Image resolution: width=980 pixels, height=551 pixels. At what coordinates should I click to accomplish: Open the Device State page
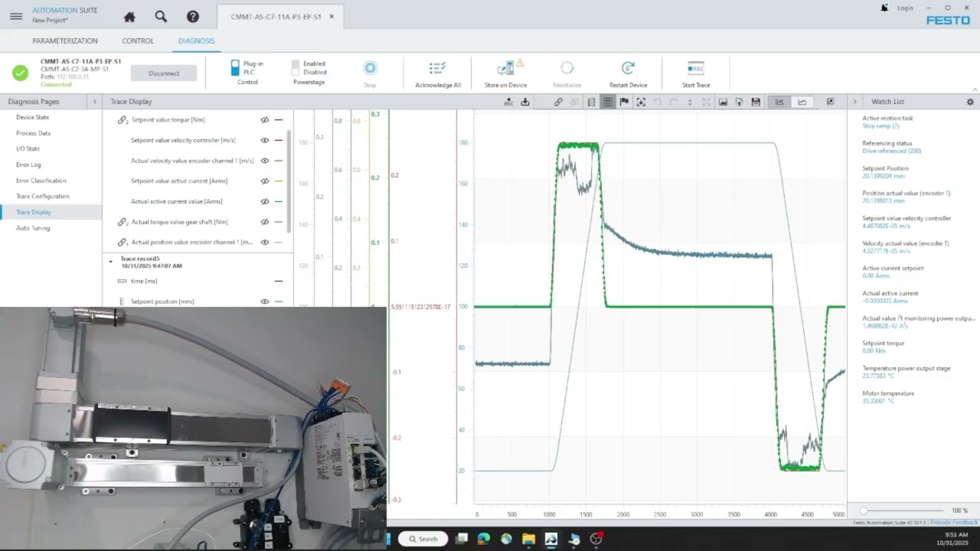click(33, 117)
